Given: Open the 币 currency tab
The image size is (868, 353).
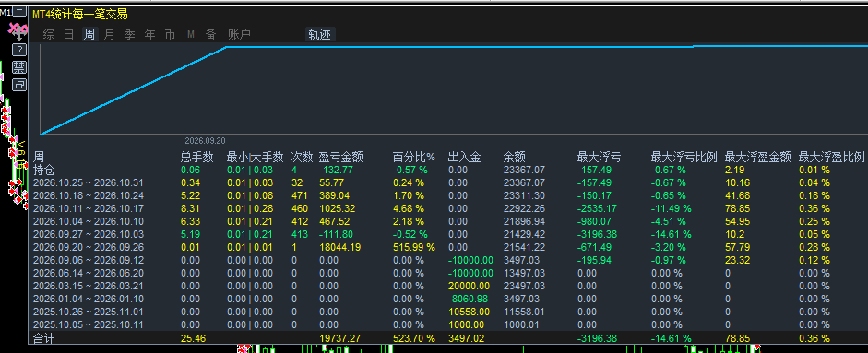Looking at the screenshot, I should tap(170, 34).
